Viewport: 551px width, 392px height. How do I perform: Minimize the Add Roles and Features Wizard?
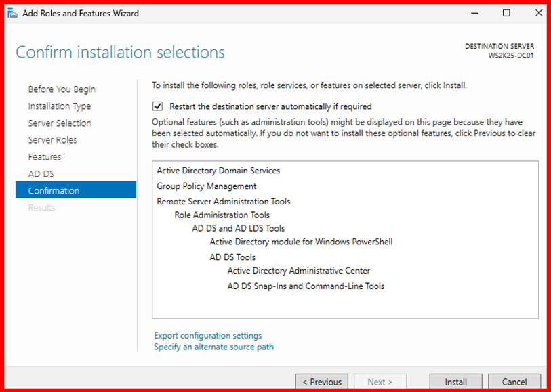[x=475, y=13]
